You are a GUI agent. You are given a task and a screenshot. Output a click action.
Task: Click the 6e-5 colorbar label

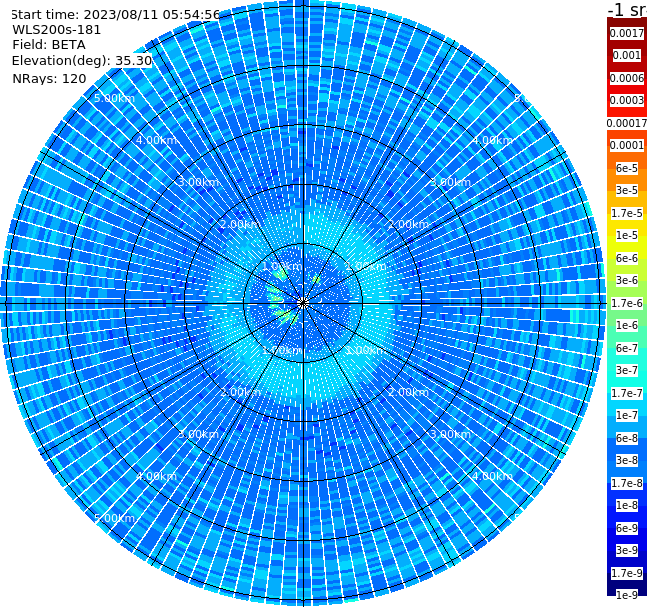(x=627, y=168)
